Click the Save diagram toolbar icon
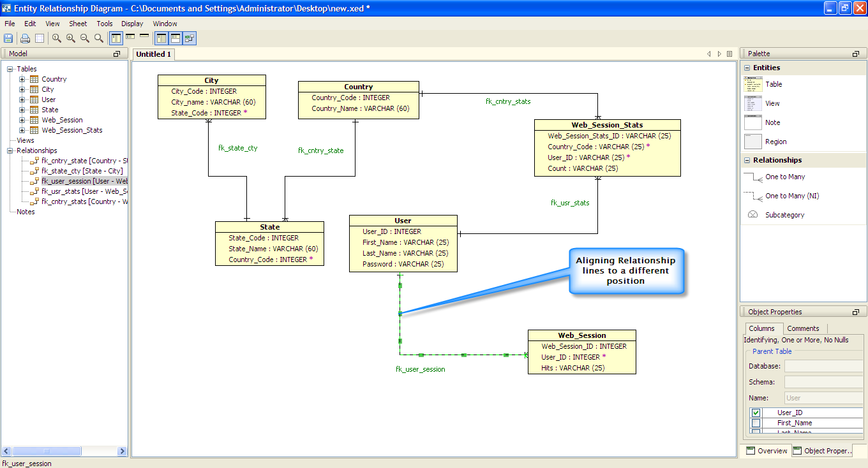 coord(8,38)
